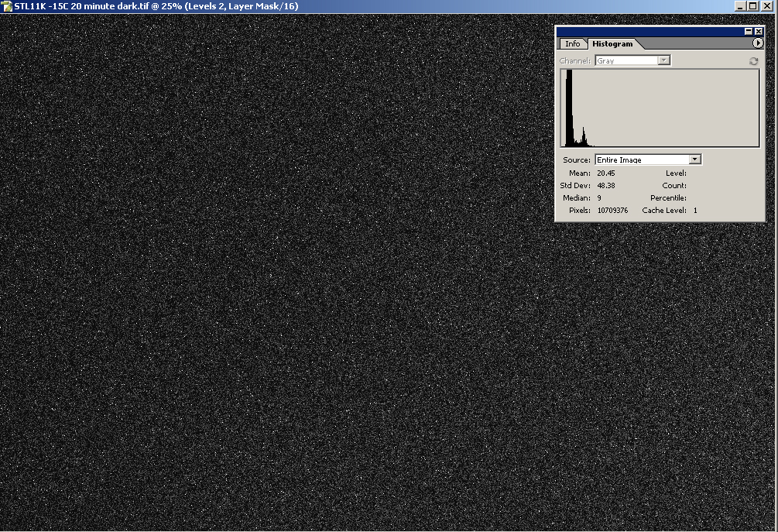
Task: Maximize the STL11K dark frame document window
Action: [x=753, y=6]
